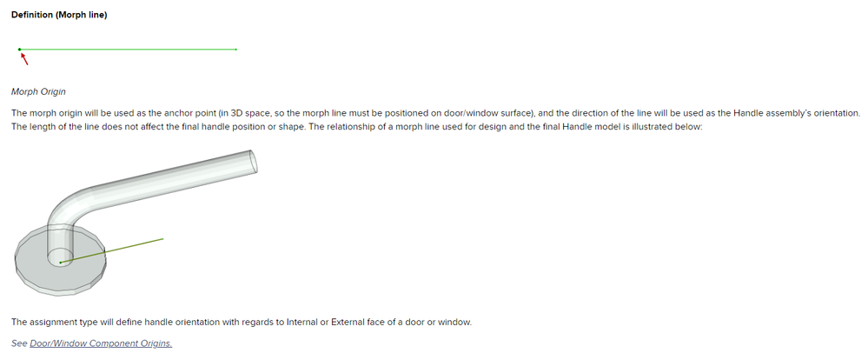Click sentence 'The length of the line does not affect'

pos(174,127)
